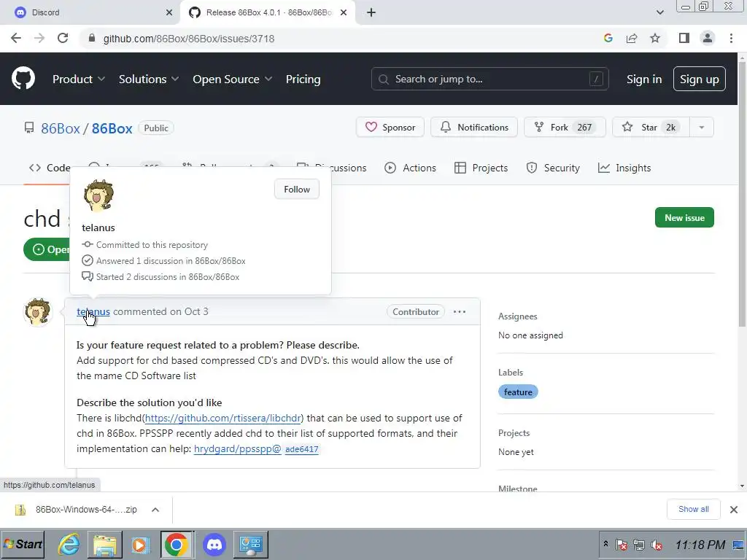747x560 pixels.
Task: Open the bold 86Box repository link
Action: [x=112, y=128]
